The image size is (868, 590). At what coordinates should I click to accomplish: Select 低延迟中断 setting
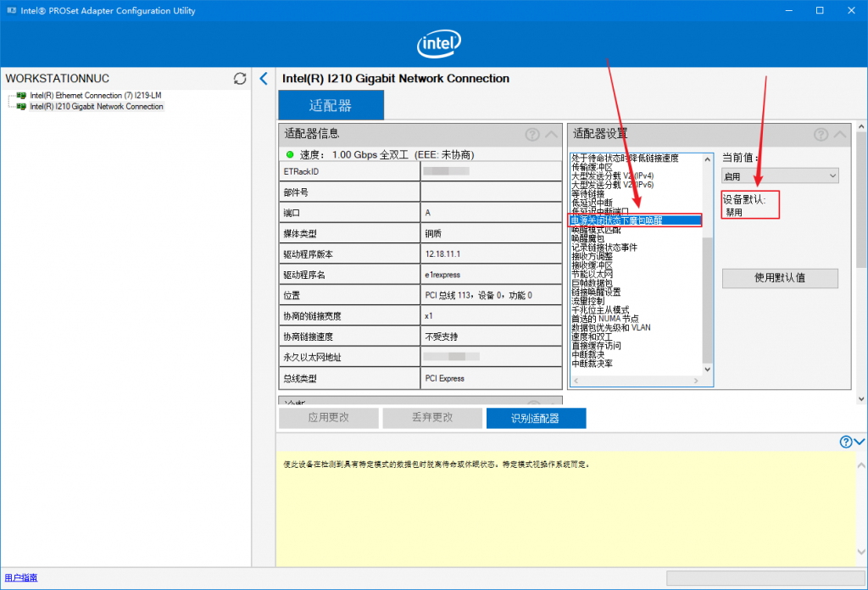(592, 203)
